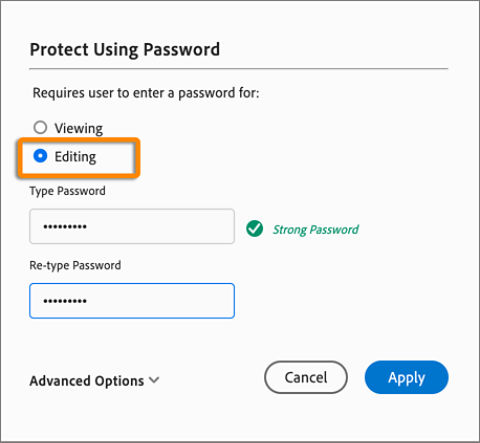Choose the Editing option label text
The image size is (480, 443).
75,157
